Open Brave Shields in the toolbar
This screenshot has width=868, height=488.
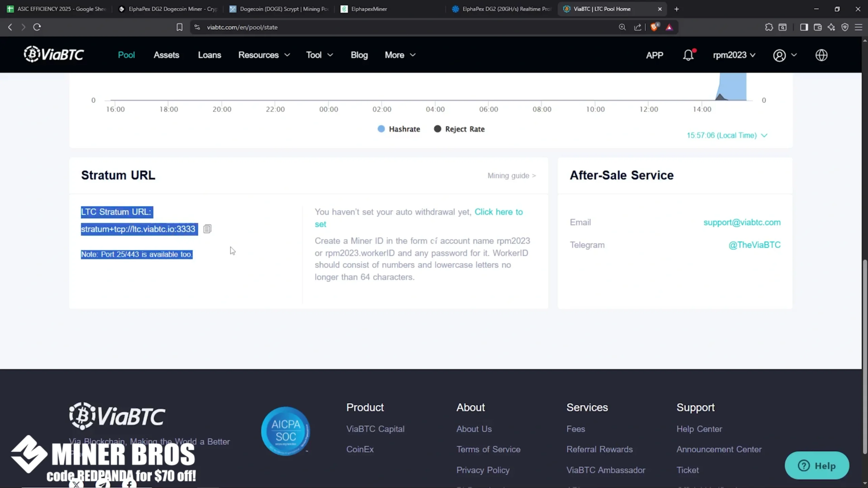[x=654, y=27]
